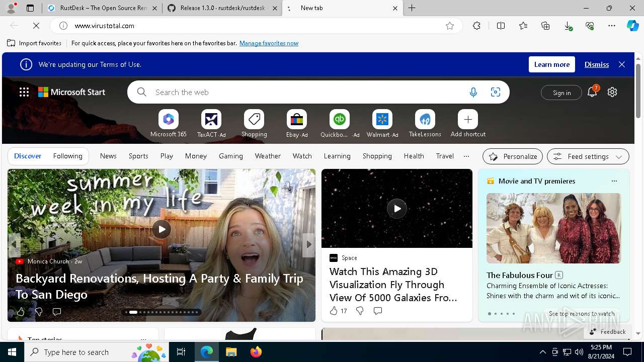This screenshot has width=644, height=362.
Task: Open Copilot sidebar icon
Action: pos(632,26)
